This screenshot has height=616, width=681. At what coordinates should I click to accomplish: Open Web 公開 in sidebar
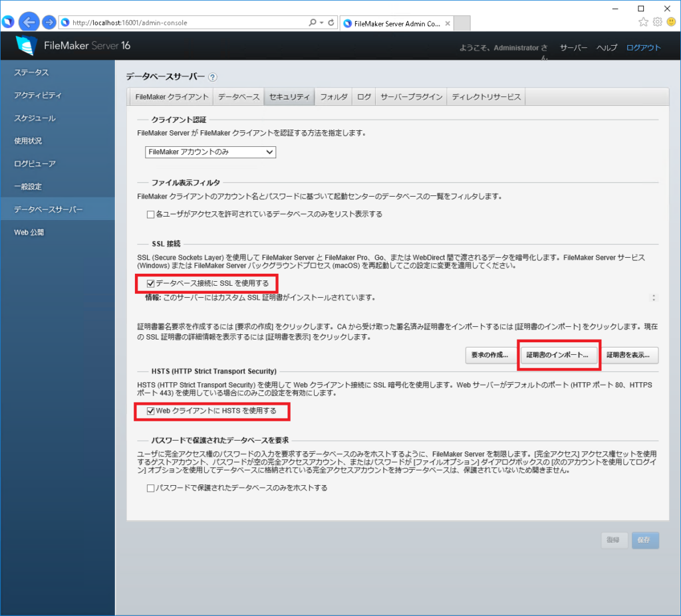(x=57, y=233)
